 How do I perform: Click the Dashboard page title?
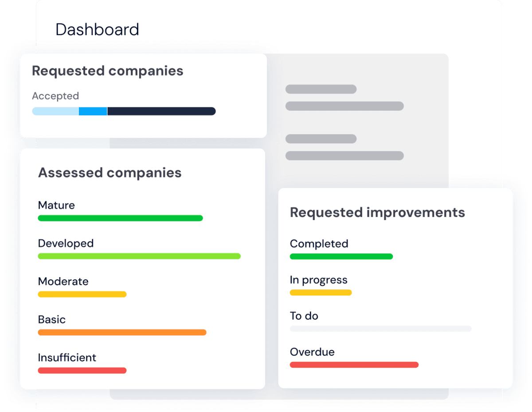(97, 30)
